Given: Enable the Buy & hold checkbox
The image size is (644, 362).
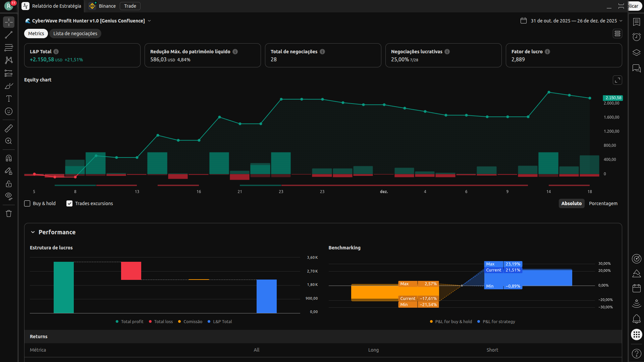Looking at the screenshot, I should tap(27, 203).
